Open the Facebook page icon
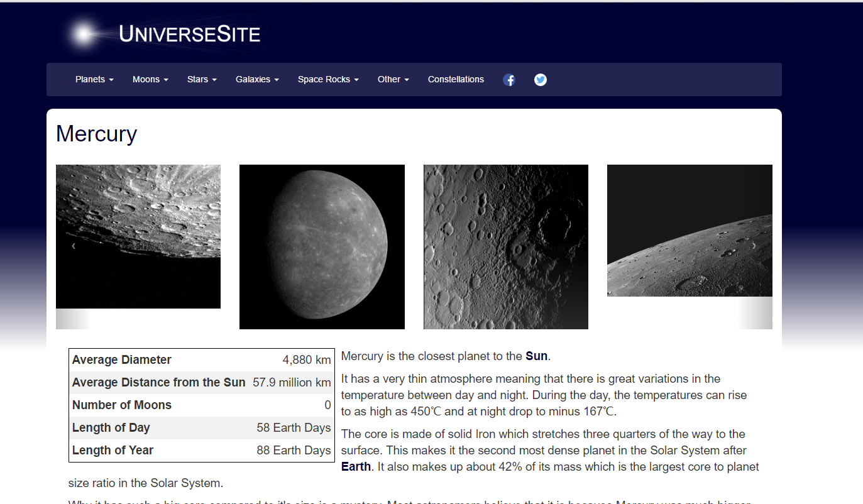Screen dimensions: 863x504 509,79
